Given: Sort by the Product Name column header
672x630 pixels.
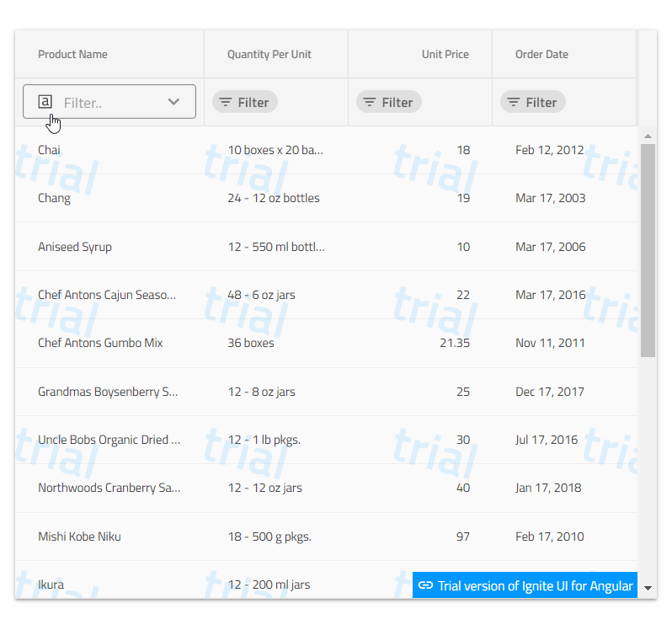Looking at the screenshot, I should (73, 55).
